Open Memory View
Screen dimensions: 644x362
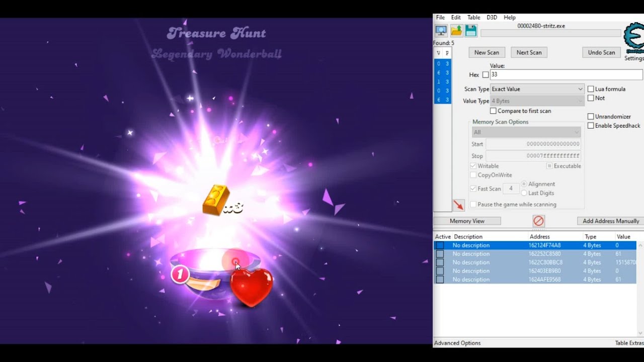[467, 221]
